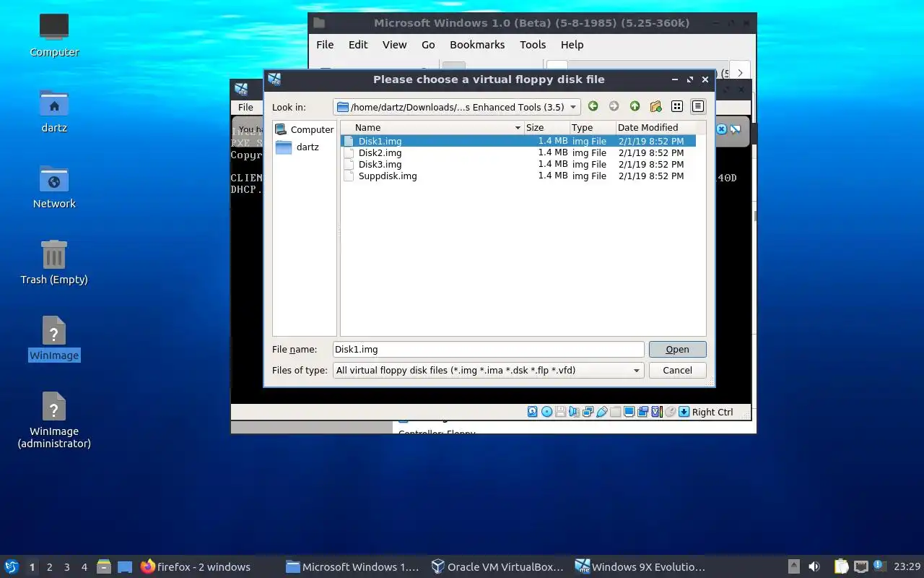Open Computer desktop icon

tap(54, 35)
